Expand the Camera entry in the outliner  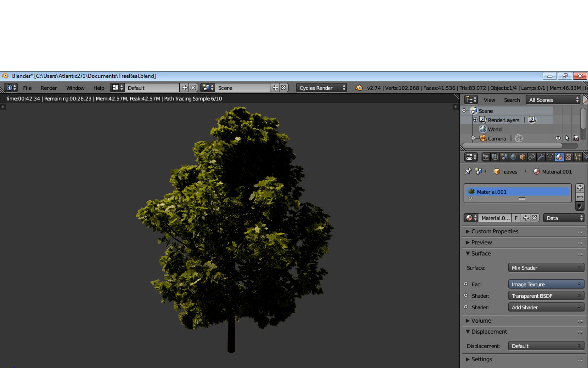click(x=473, y=138)
